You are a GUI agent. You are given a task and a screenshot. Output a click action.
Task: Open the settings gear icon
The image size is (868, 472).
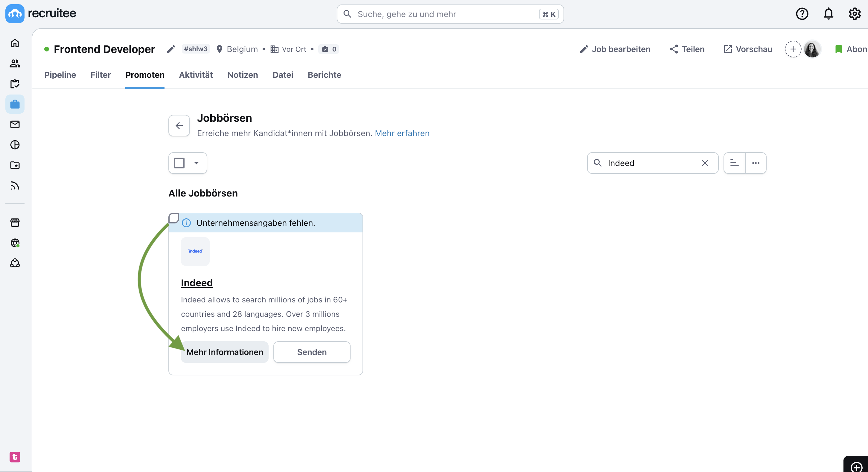(854, 13)
